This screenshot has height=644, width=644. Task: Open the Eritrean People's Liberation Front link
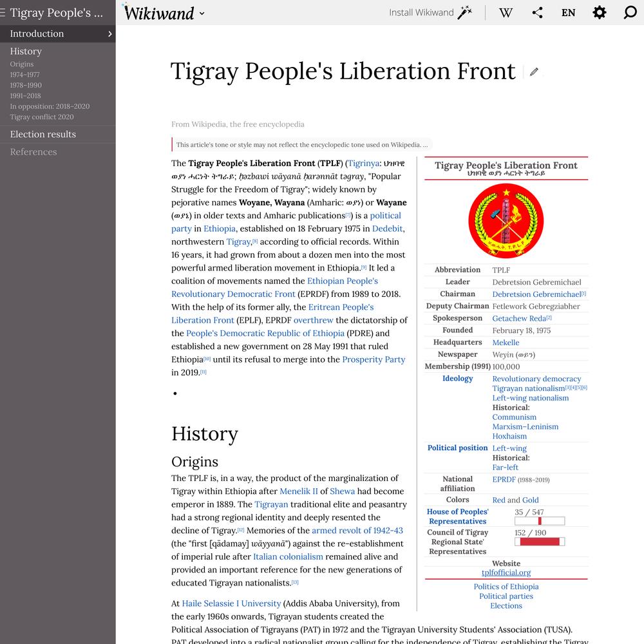pos(272,314)
